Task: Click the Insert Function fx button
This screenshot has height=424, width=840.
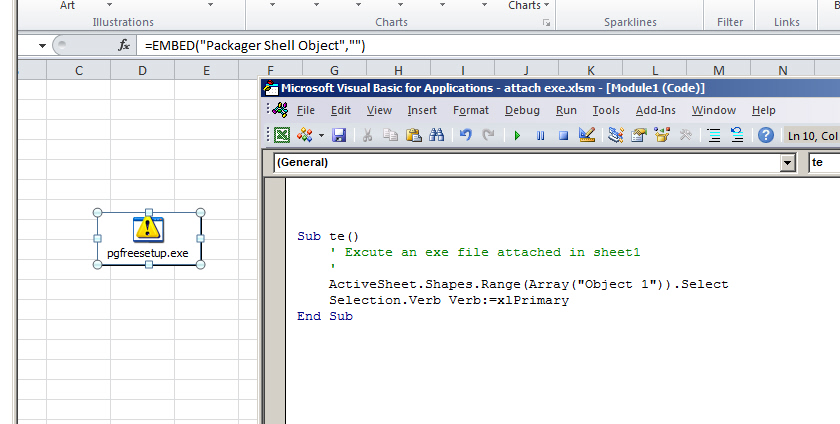Action: (124, 46)
